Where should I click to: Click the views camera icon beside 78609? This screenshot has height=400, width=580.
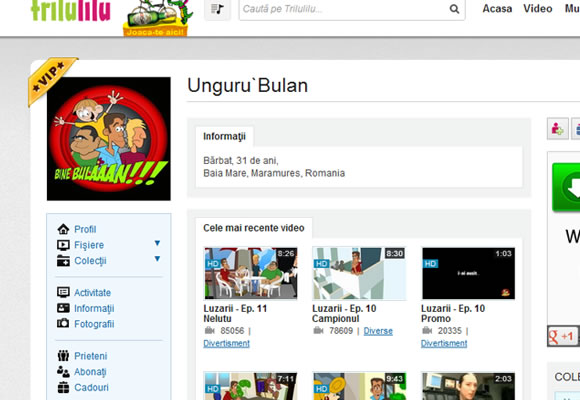click(x=318, y=330)
